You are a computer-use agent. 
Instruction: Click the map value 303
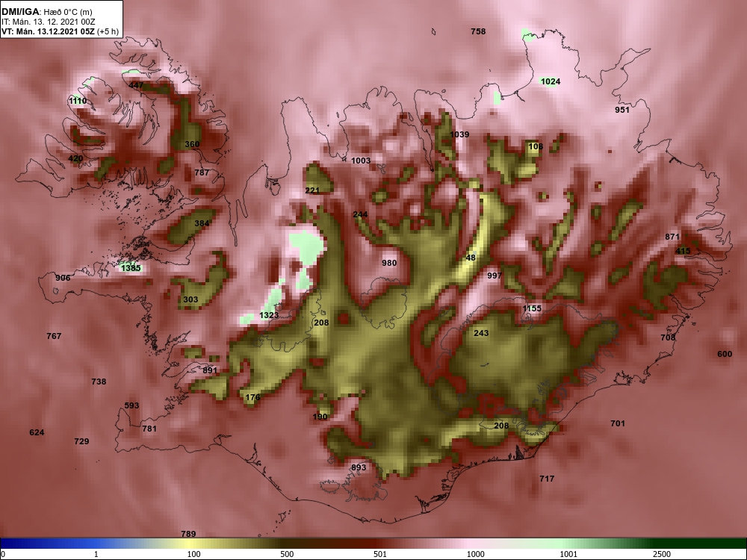pos(190,299)
